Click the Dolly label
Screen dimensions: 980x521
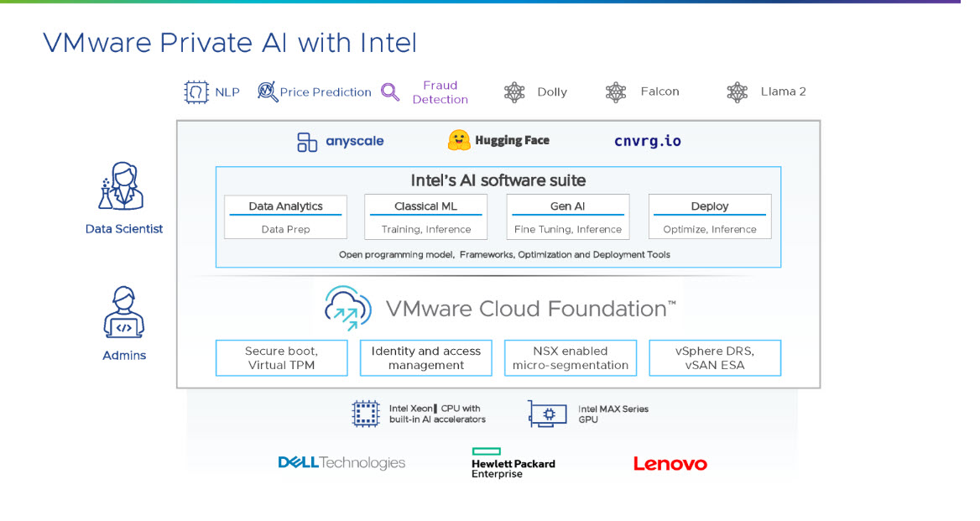(x=552, y=91)
